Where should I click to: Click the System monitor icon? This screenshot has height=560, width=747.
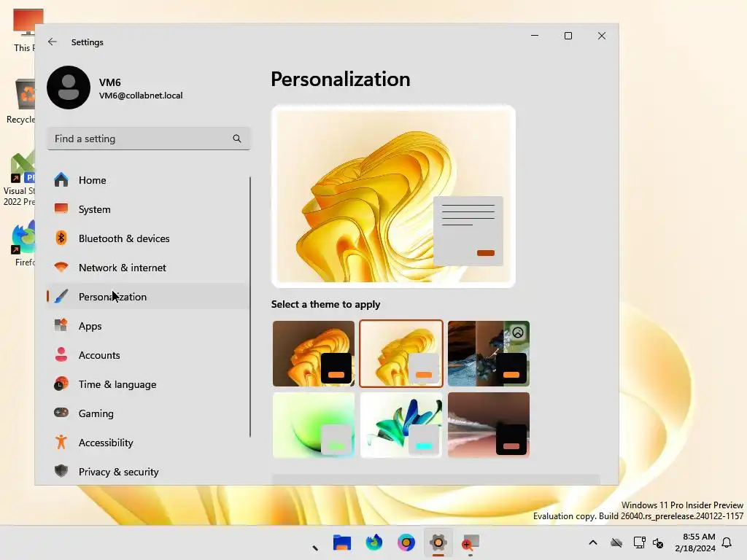[x=61, y=209]
